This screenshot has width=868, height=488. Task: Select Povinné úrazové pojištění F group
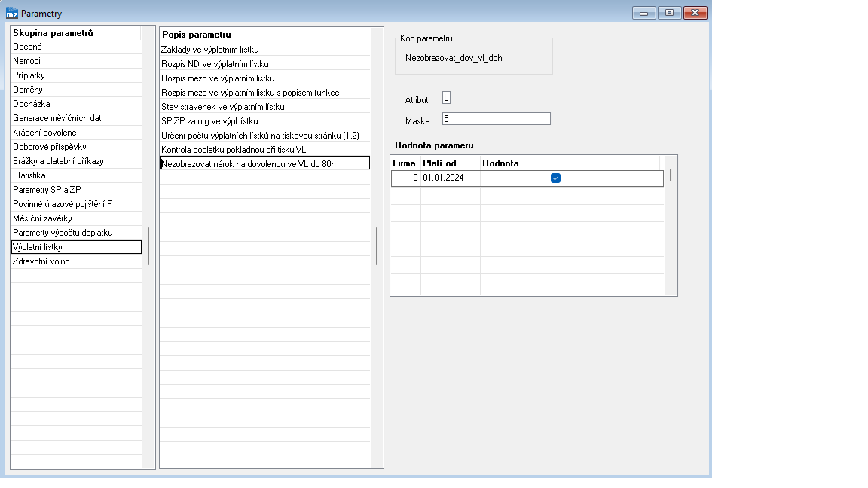point(76,205)
